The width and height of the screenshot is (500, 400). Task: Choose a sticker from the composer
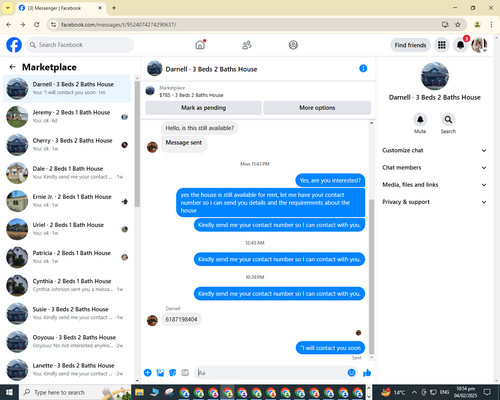173,373
